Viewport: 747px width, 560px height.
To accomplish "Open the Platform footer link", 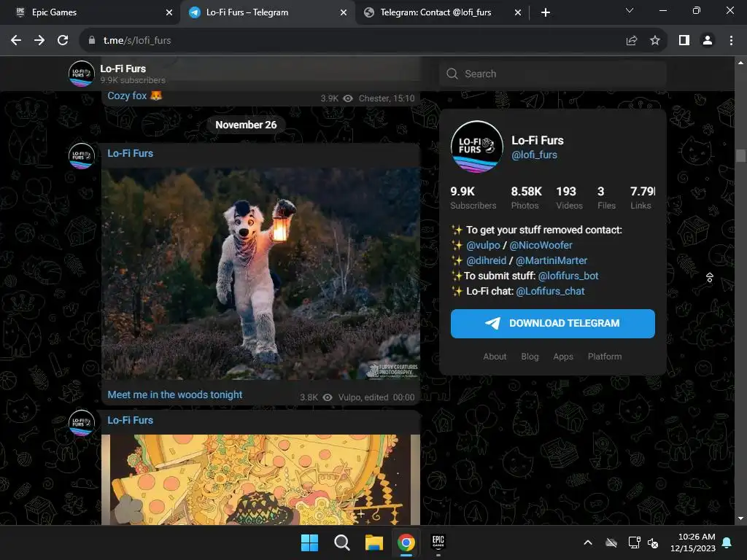I will (605, 357).
